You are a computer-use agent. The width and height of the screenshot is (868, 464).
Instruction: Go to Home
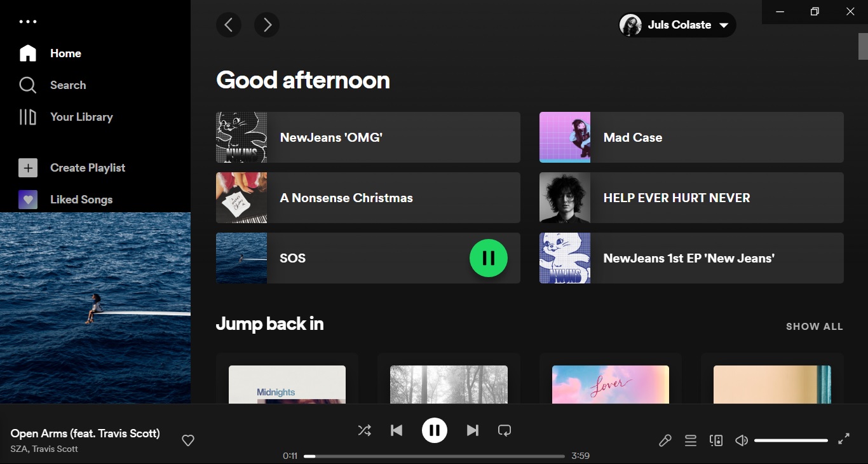click(65, 53)
